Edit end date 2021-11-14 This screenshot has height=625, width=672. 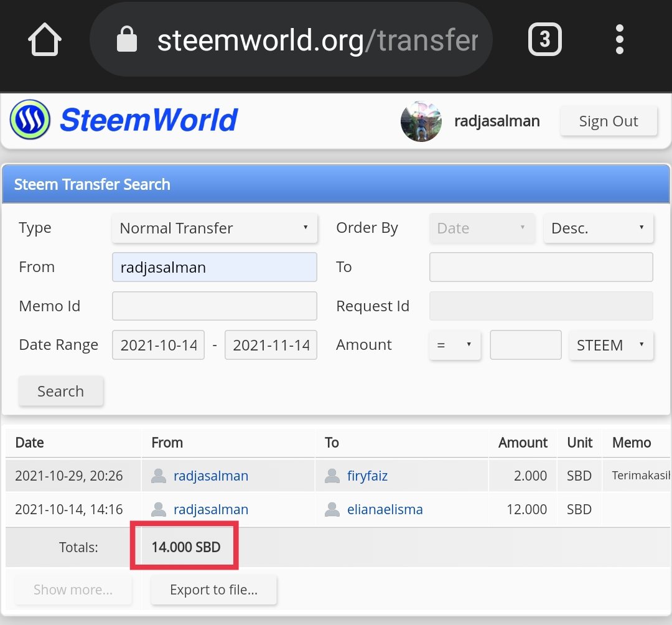[x=271, y=345]
